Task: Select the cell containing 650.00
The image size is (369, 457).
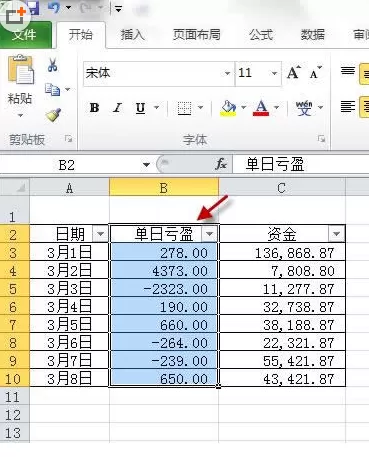Action: [x=164, y=378]
